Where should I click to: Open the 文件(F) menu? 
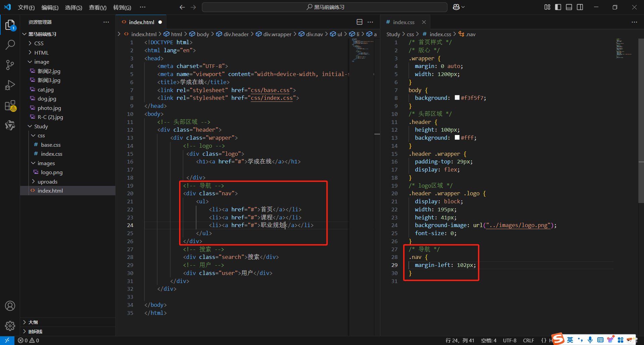click(x=26, y=7)
